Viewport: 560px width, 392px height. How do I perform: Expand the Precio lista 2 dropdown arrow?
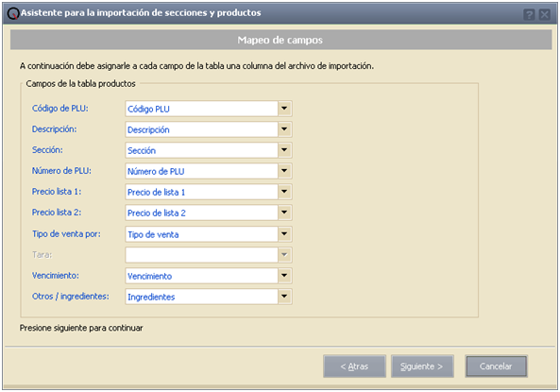click(x=284, y=213)
